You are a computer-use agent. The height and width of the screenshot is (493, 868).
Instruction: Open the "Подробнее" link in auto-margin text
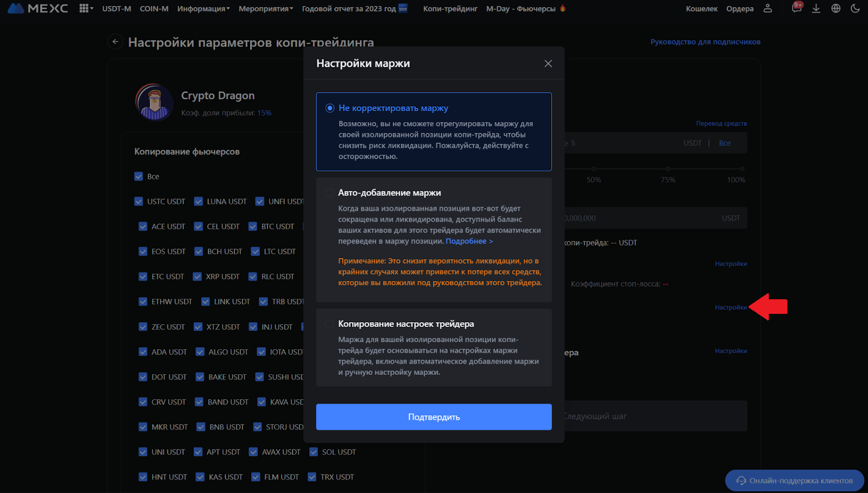(469, 241)
